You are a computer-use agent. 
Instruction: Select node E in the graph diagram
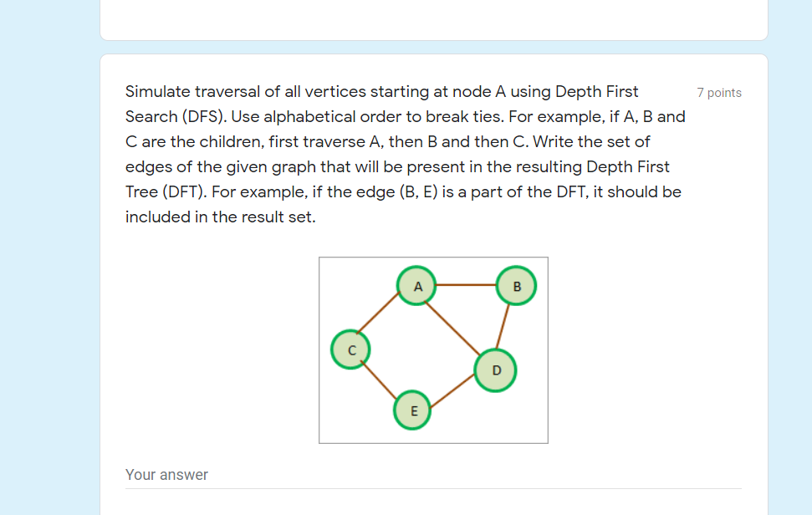(412, 410)
